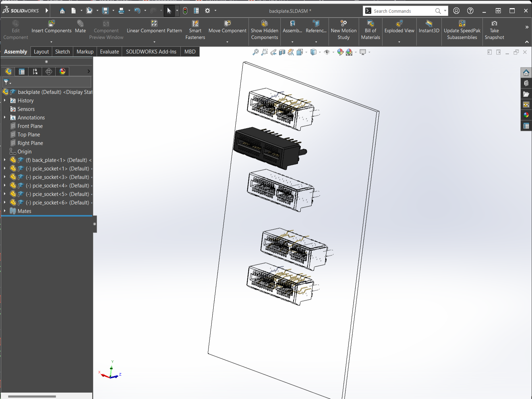Open the Exploded View dropdown arrow
532x399 pixels.
tap(399, 42)
